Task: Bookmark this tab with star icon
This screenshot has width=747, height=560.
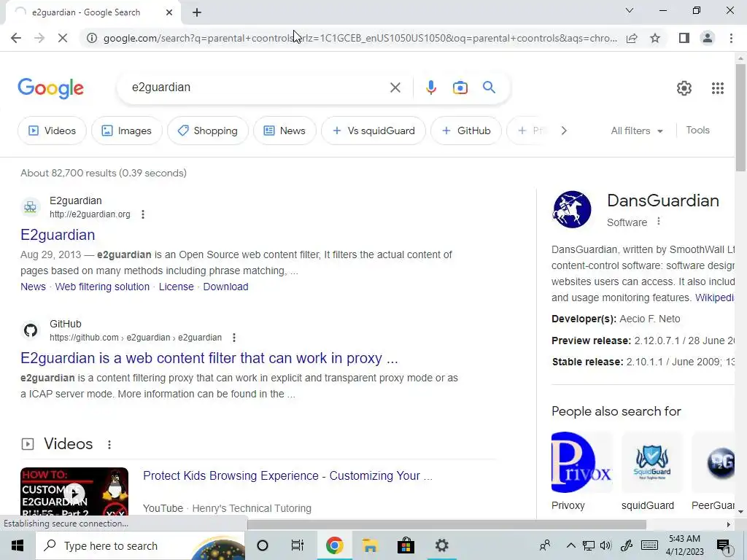Action: click(x=655, y=38)
